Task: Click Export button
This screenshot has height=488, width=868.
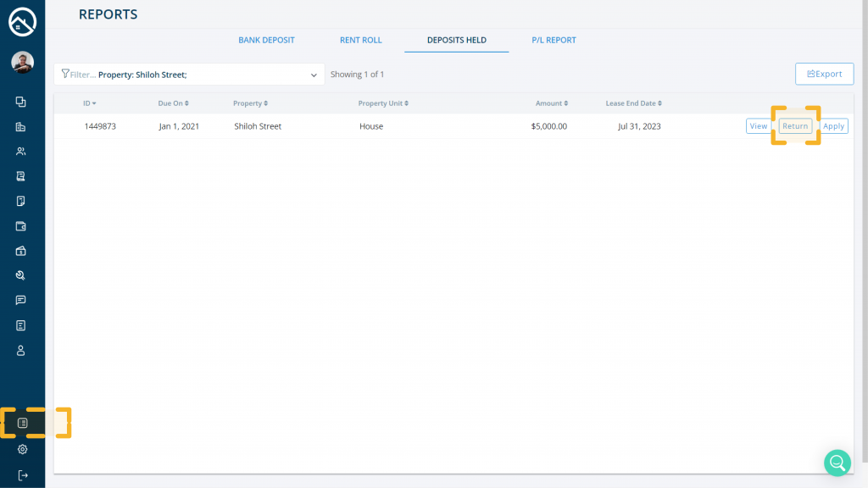Action: tap(824, 74)
